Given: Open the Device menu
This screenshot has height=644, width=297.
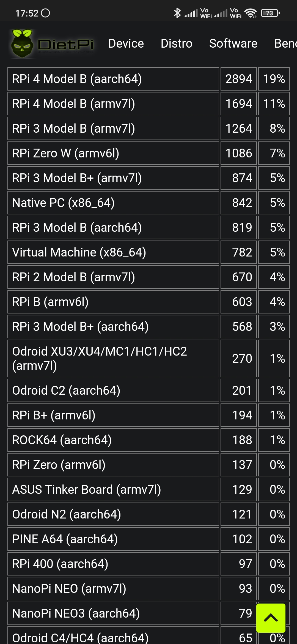Looking at the screenshot, I should click(x=126, y=43).
